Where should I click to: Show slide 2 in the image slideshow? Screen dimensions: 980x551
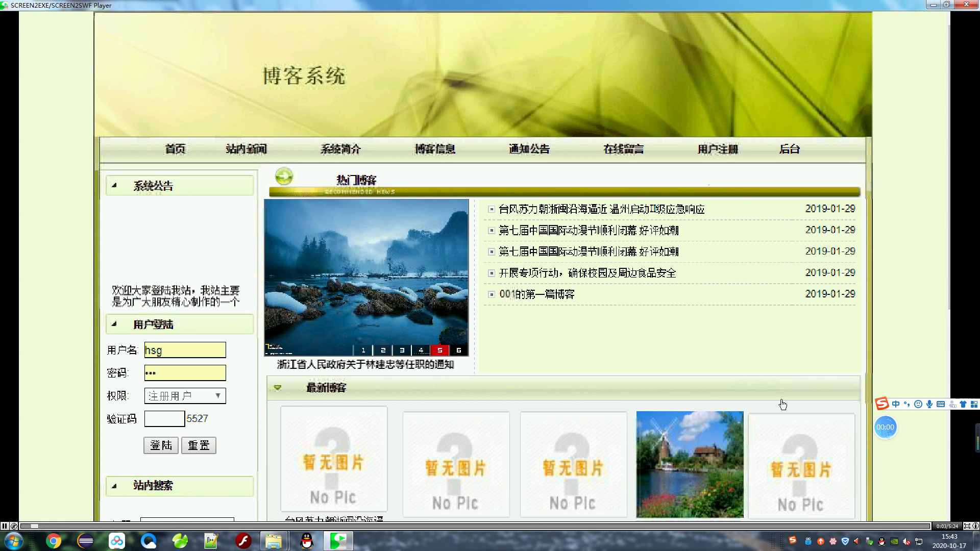tap(382, 350)
